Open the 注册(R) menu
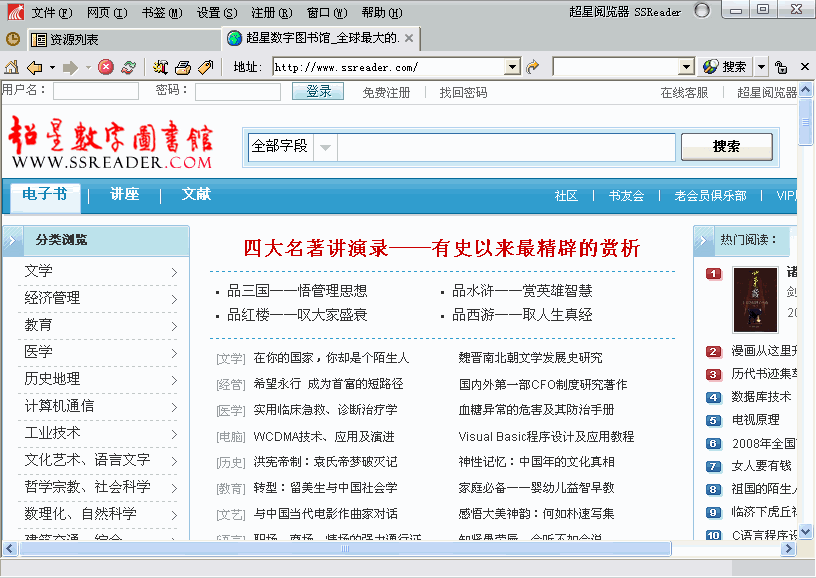Screen dimensions: 816x578 pos(272,12)
